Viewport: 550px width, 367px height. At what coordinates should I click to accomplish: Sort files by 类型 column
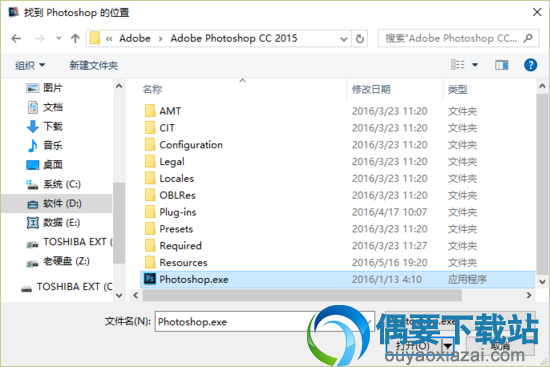click(457, 89)
